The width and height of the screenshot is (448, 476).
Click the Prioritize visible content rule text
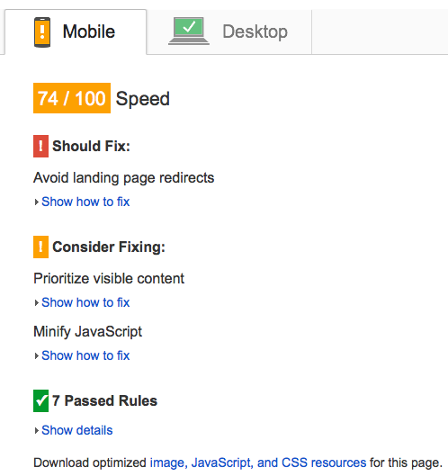(109, 279)
